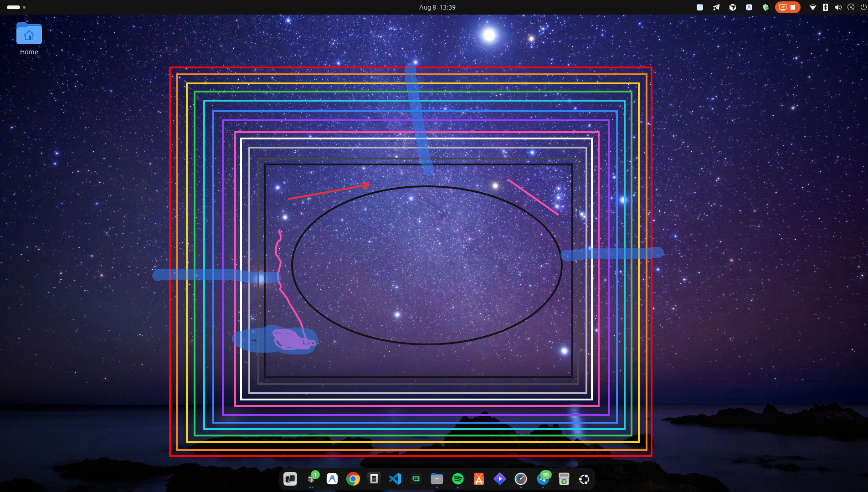Open Visual Studio Code from dock

395,479
